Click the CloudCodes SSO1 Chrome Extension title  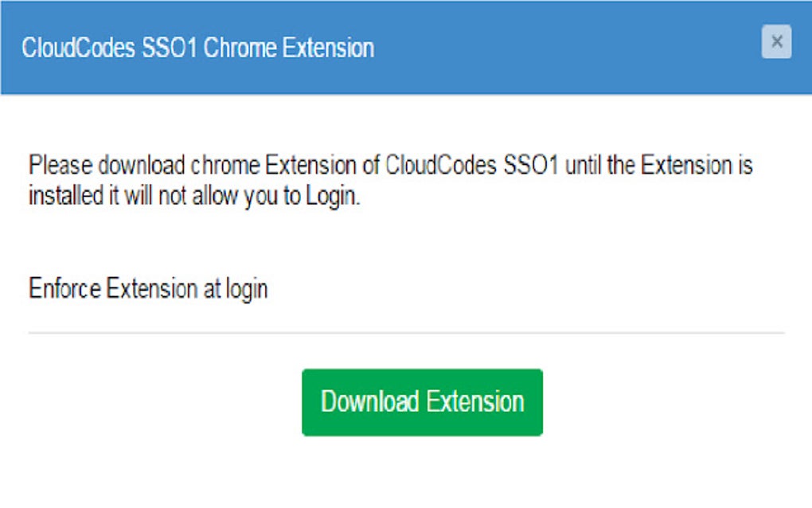(x=197, y=48)
